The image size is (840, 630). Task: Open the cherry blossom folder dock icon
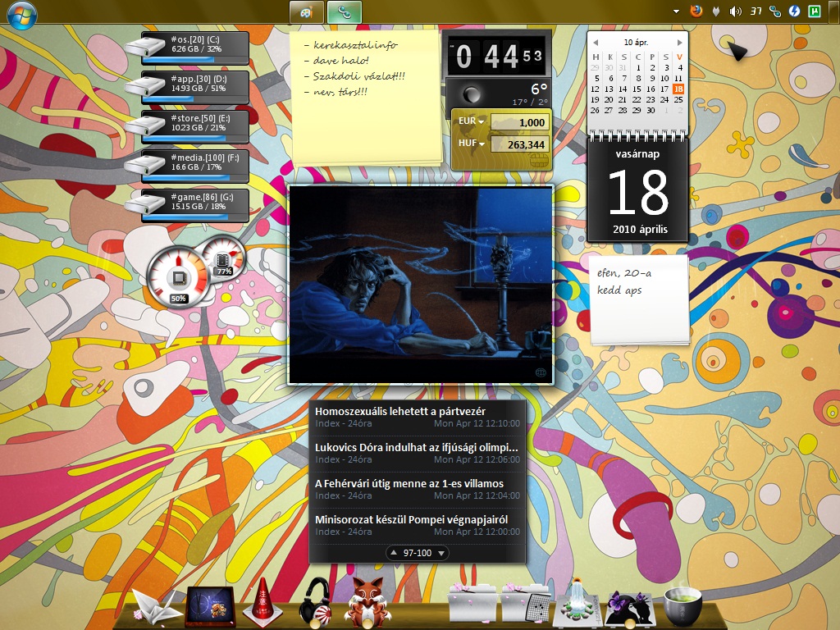[x=472, y=605]
